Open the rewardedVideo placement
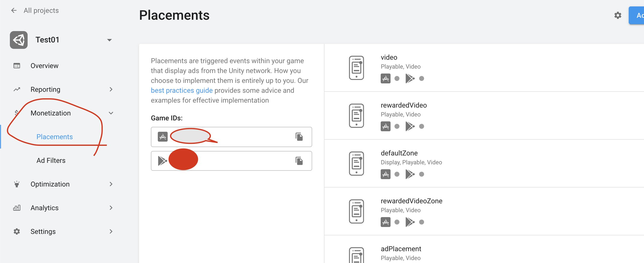644x263 pixels. (x=404, y=105)
